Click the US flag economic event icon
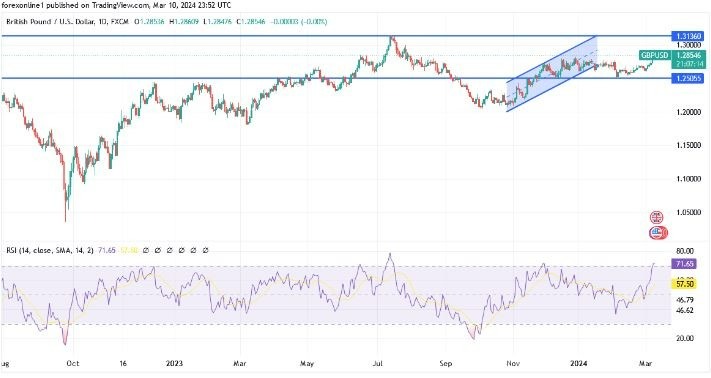Screen dimensions: 711x378 point(656,233)
